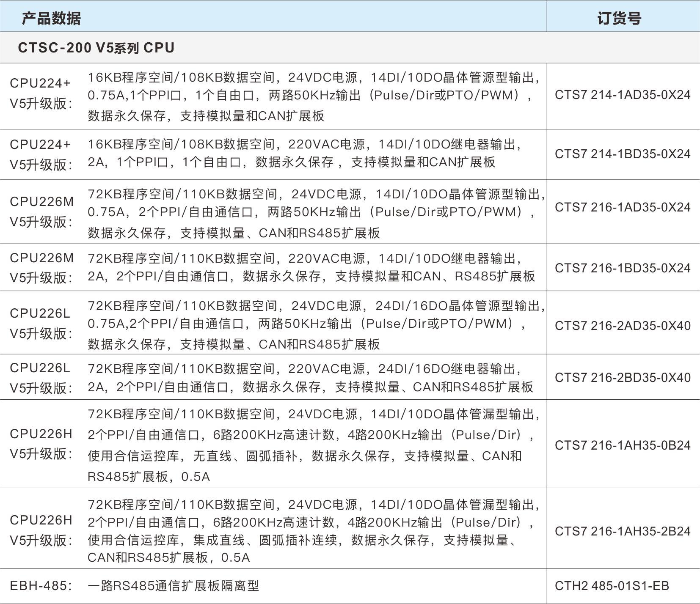700x604 pixels.
Task: Click the 订货号 column header
Action: tap(619, 18)
